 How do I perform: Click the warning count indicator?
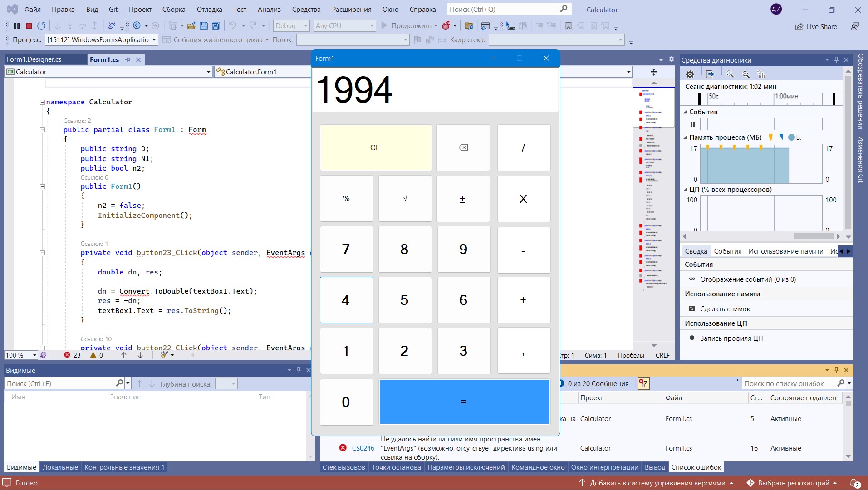pyautogui.click(x=97, y=355)
